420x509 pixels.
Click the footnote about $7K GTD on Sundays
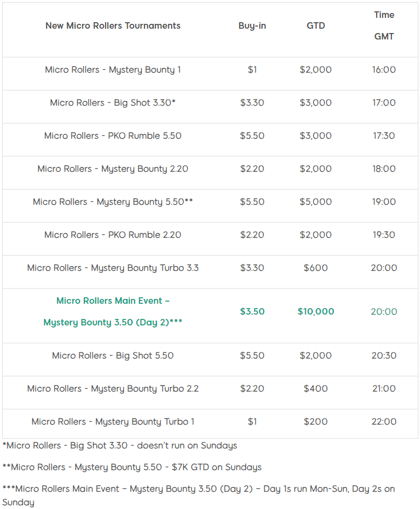click(132, 467)
